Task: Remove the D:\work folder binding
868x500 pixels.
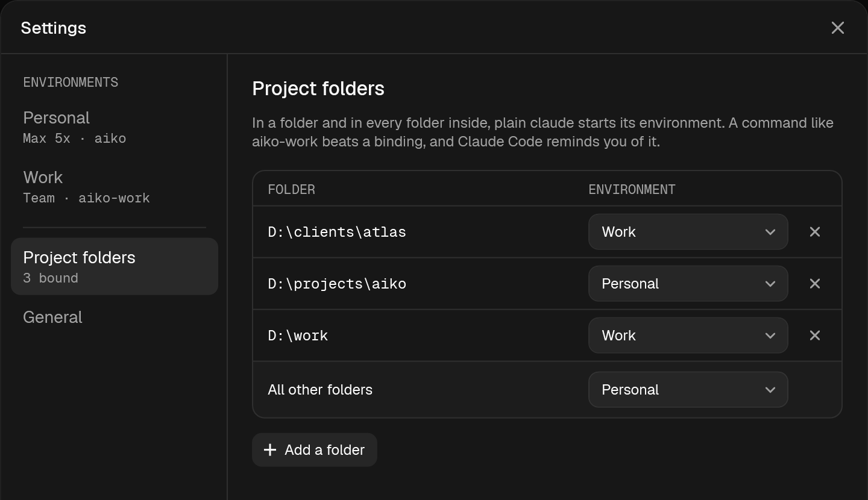Action: point(815,336)
